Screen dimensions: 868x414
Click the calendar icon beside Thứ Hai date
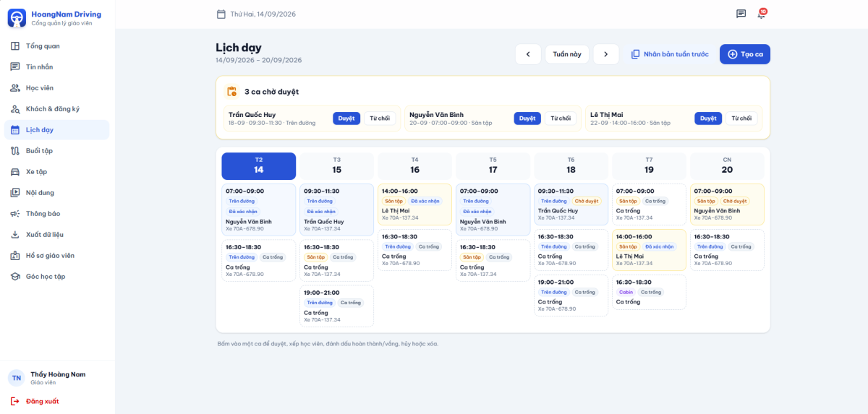point(221,14)
